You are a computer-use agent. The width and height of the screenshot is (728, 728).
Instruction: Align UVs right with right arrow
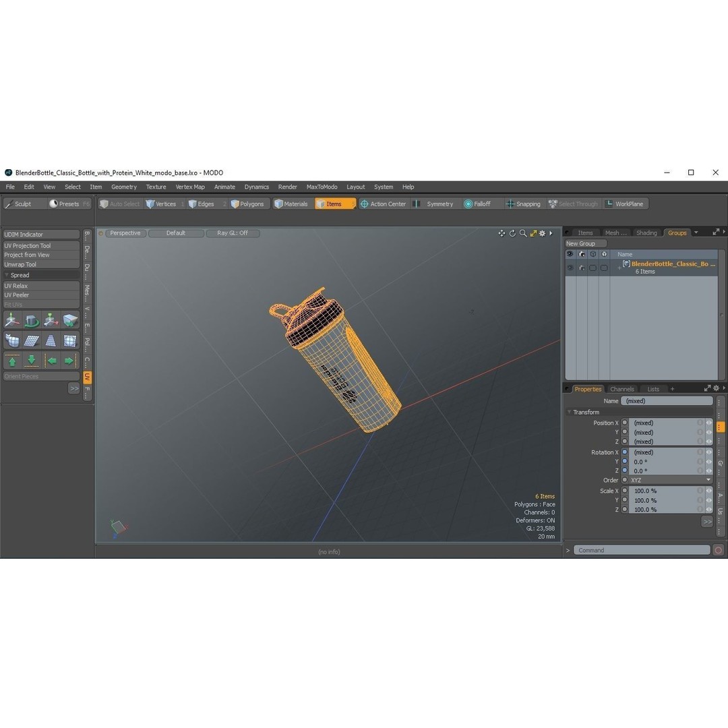70,361
